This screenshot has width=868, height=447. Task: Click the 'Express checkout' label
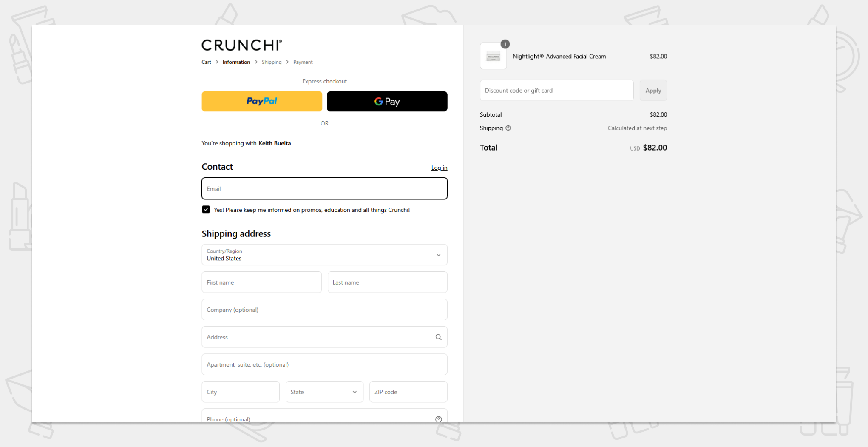pyautogui.click(x=324, y=81)
